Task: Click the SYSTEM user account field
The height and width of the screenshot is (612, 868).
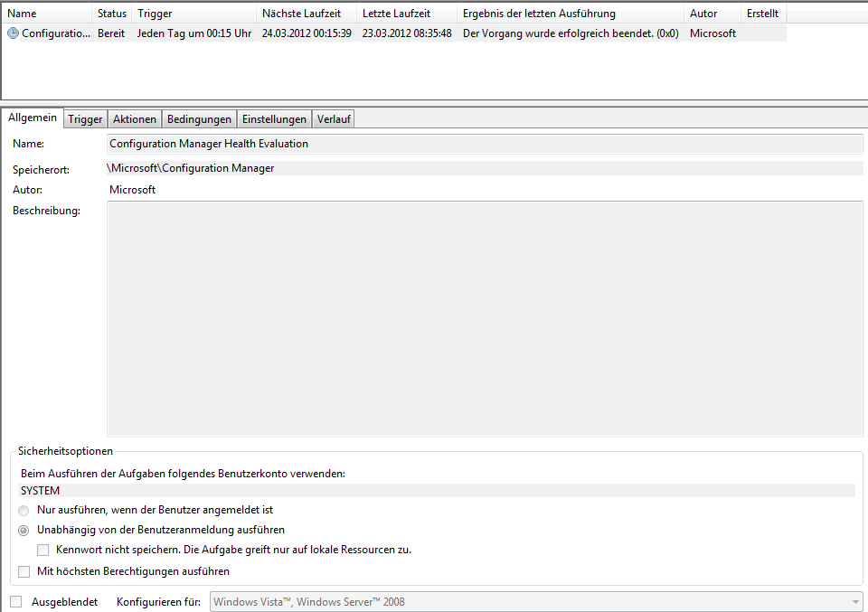Action: tap(438, 491)
